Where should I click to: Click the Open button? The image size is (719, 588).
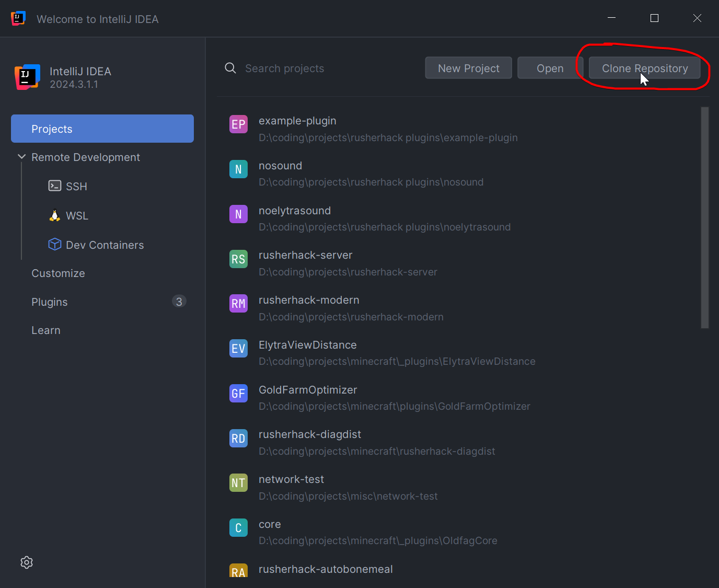click(x=550, y=68)
